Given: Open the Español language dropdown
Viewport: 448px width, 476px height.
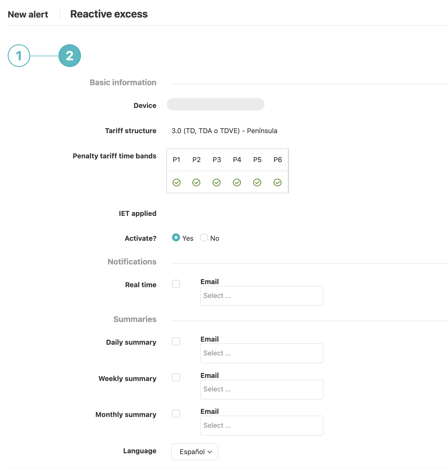Looking at the screenshot, I should pyautogui.click(x=195, y=452).
